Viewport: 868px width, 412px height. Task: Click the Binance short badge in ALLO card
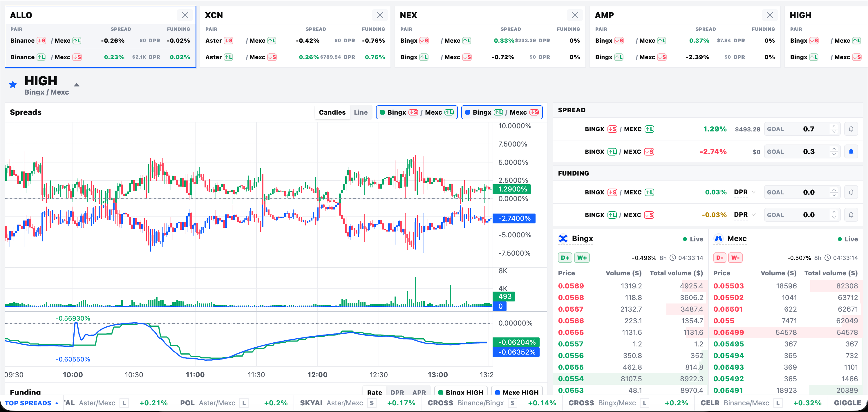41,41
